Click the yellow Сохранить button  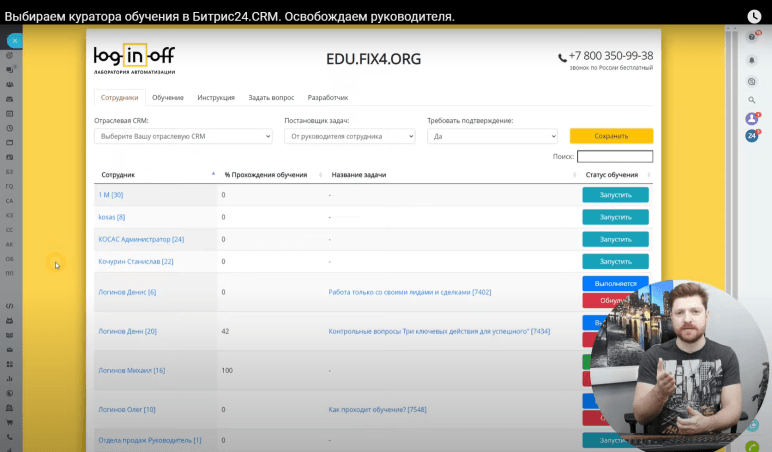point(611,136)
